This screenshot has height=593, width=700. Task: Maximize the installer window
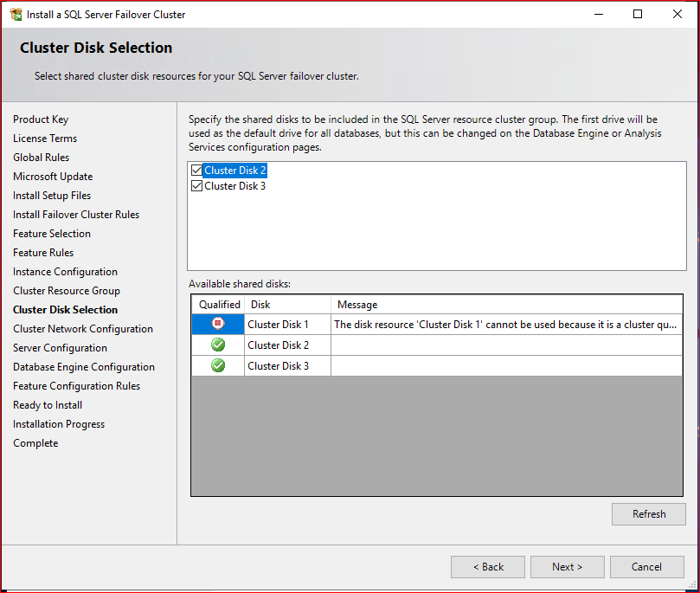click(638, 15)
